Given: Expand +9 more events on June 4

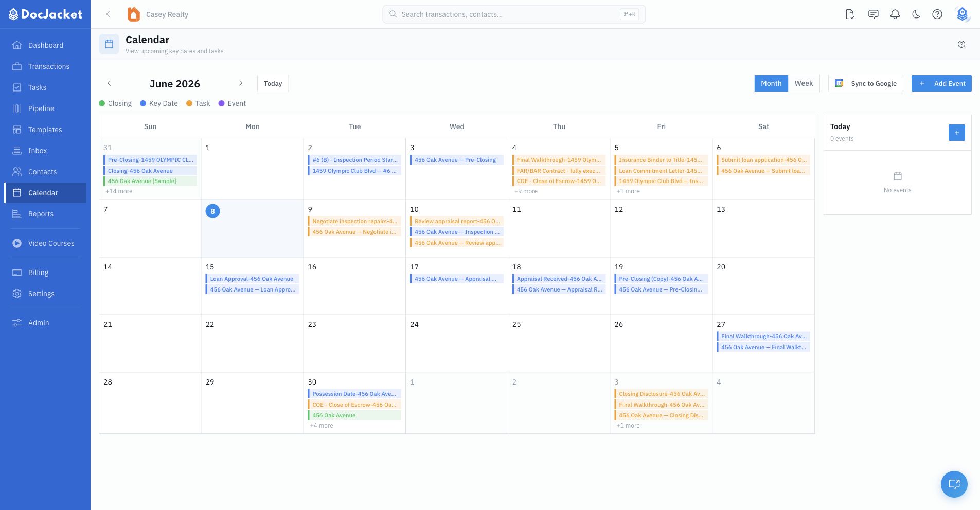Looking at the screenshot, I should pyautogui.click(x=526, y=191).
